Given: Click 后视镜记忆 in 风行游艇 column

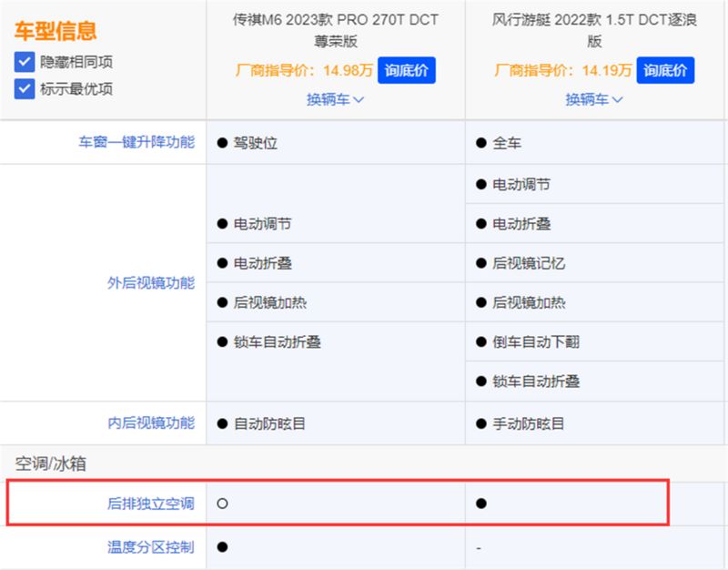Looking at the screenshot, I should coord(529,263).
